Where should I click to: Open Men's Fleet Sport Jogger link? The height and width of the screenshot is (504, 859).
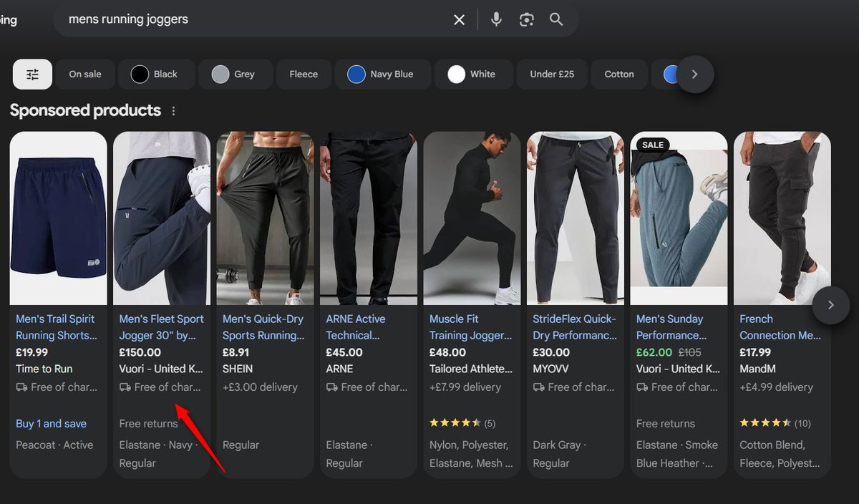click(x=161, y=327)
